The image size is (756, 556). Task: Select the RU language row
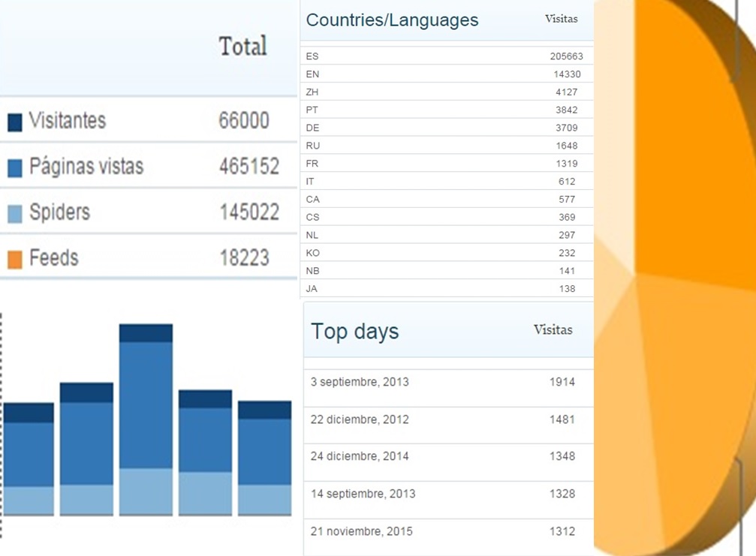(444, 146)
